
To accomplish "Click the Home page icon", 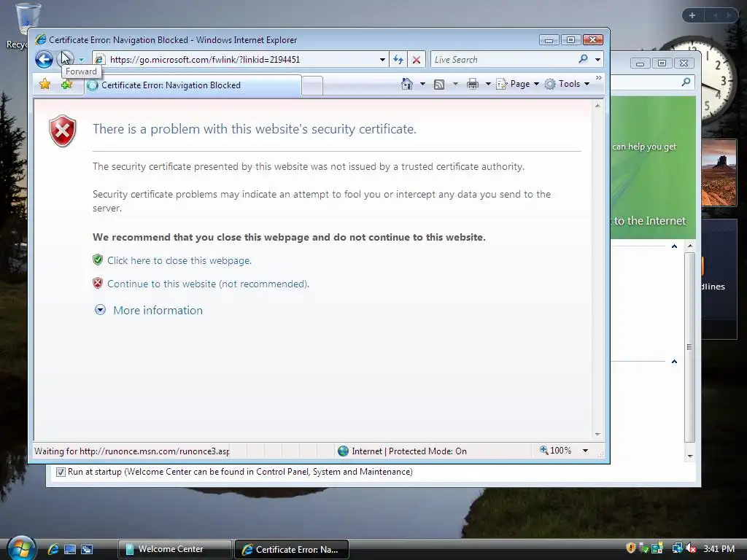I will point(406,84).
